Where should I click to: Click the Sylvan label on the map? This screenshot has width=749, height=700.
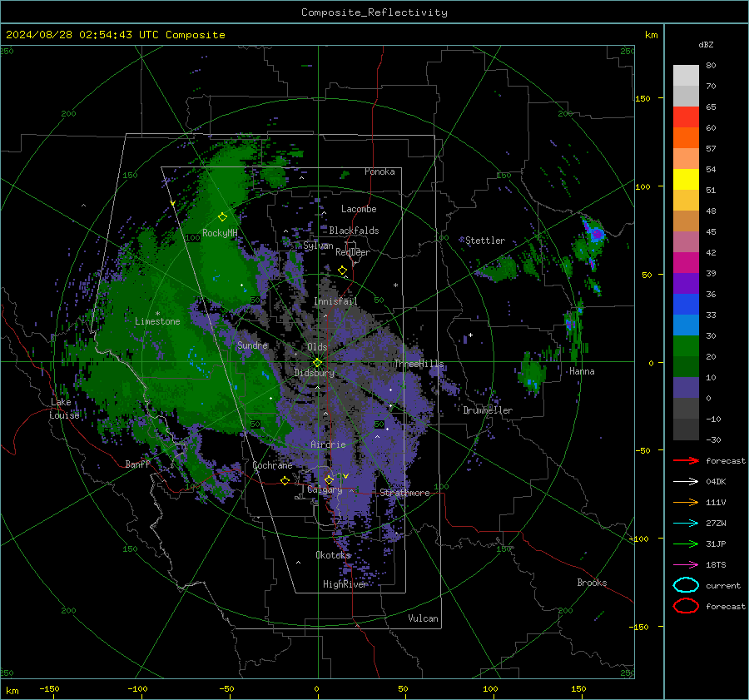click(x=318, y=246)
